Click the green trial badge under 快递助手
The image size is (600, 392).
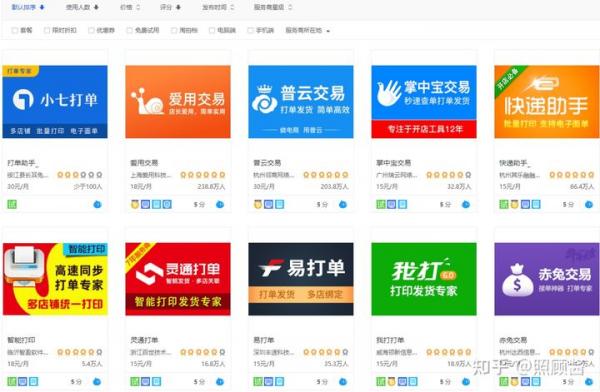pos(504,204)
